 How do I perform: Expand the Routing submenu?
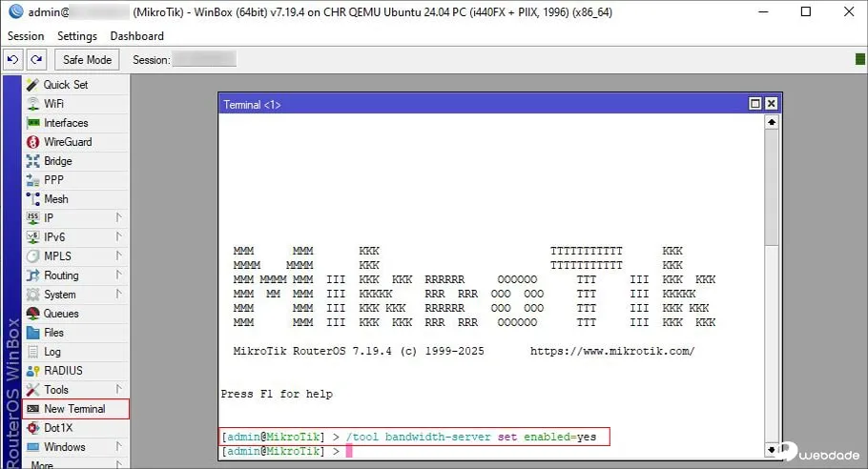click(119, 275)
